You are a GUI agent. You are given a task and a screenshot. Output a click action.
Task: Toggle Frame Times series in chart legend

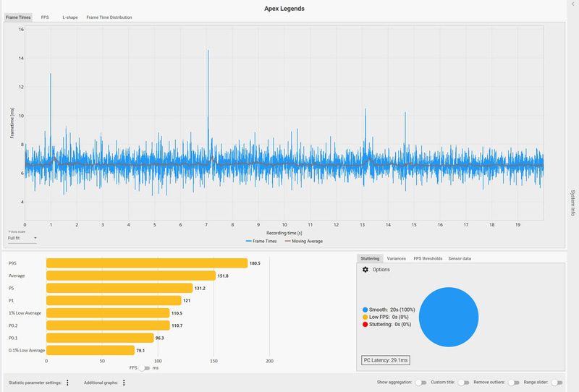261,241
